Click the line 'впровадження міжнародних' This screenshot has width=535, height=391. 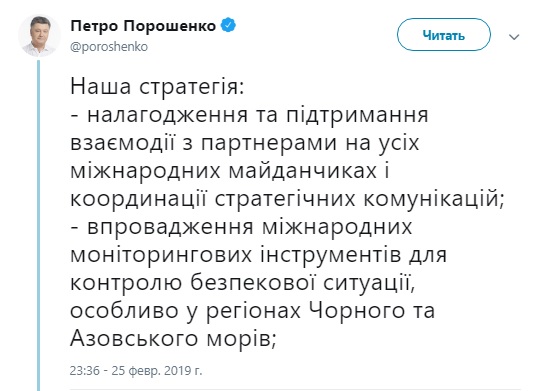coord(250,227)
